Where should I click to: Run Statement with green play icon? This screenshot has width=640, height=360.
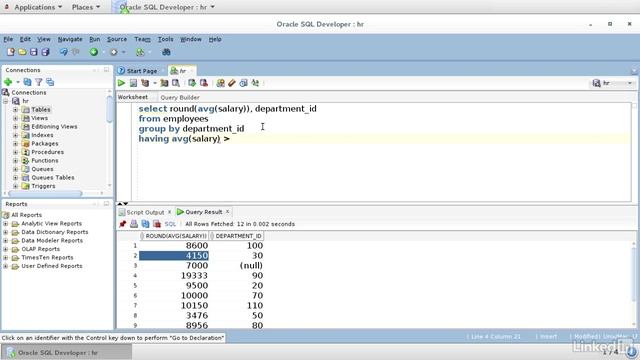pyautogui.click(x=121, y=83)
